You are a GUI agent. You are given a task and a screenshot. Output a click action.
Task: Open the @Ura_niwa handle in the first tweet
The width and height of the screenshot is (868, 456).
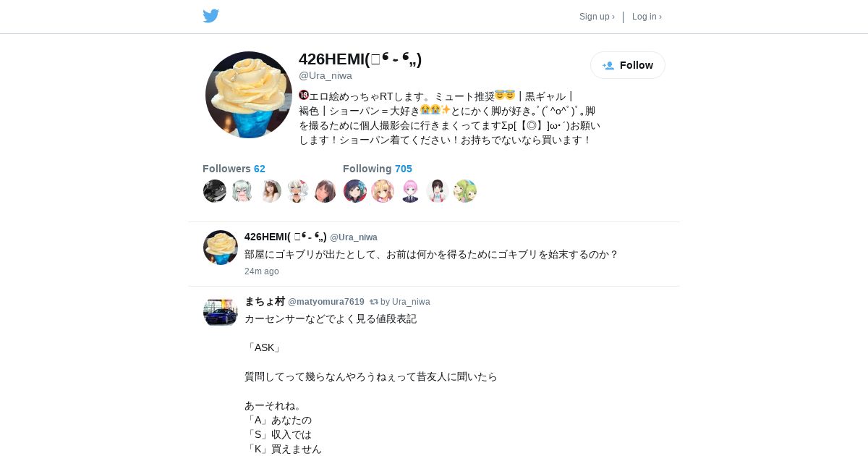354,237
